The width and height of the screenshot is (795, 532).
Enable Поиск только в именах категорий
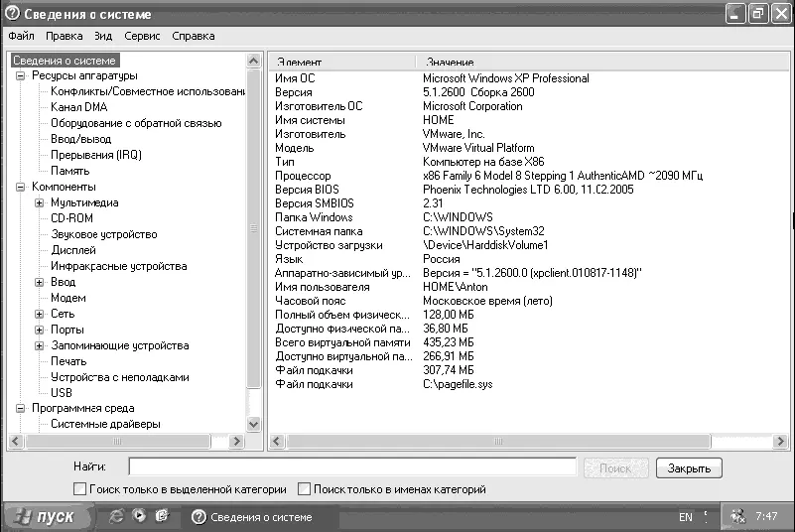[304, 489]
